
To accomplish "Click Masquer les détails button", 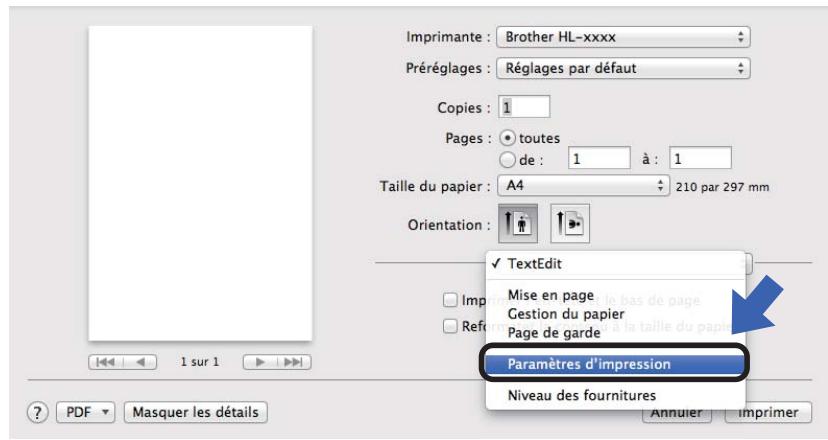I will pyautogui.click(x=195, y=413).
